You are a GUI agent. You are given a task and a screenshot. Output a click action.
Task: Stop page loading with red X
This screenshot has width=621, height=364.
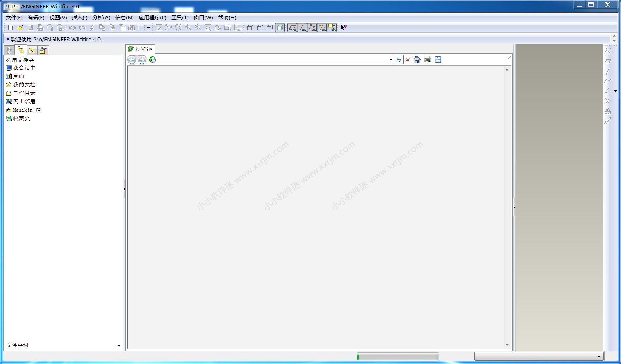[x=408, y=60]
